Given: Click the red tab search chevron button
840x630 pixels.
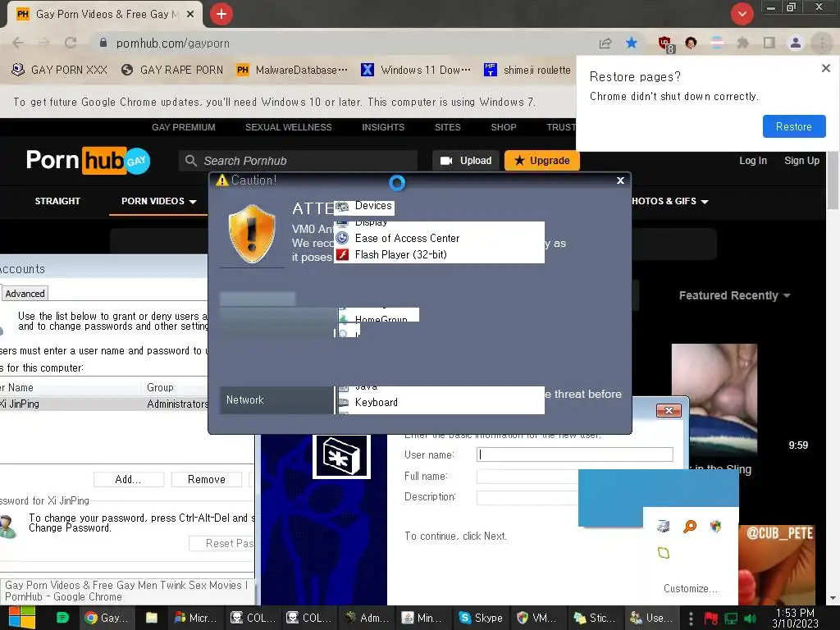Looking at the screenshot, I should pos(742,14).
